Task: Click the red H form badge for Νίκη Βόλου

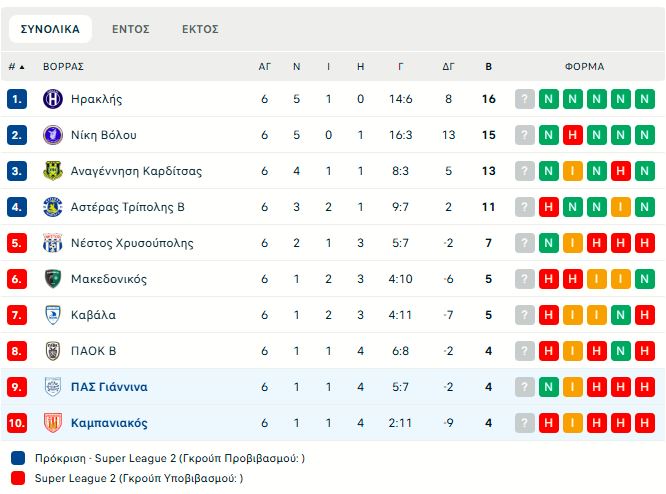Action: [573, 135]
